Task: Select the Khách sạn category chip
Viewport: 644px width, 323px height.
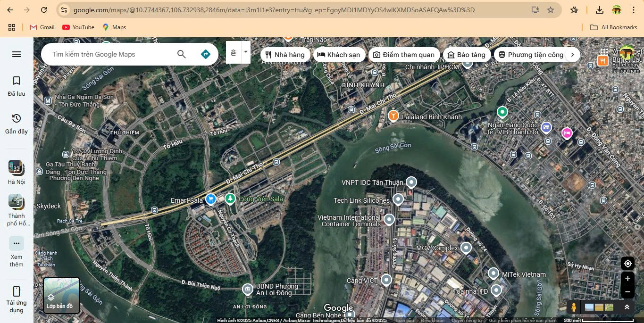Action: coord(339,55)
